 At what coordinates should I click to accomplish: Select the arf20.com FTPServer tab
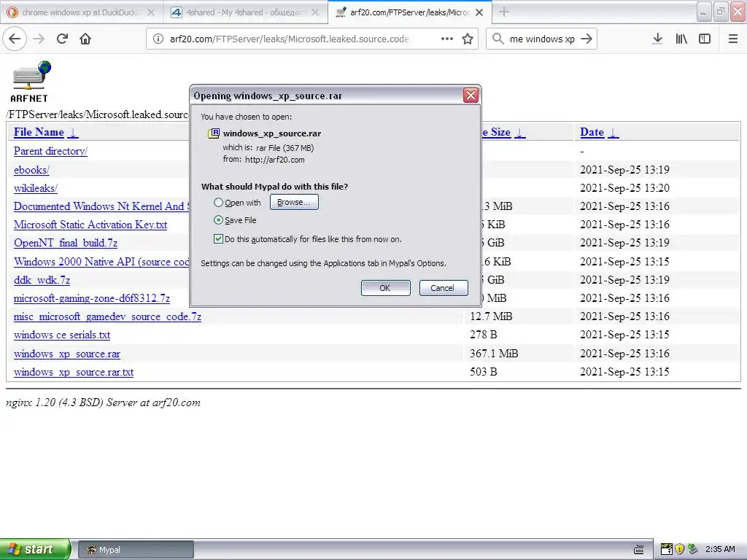click(x=410, y=12)
